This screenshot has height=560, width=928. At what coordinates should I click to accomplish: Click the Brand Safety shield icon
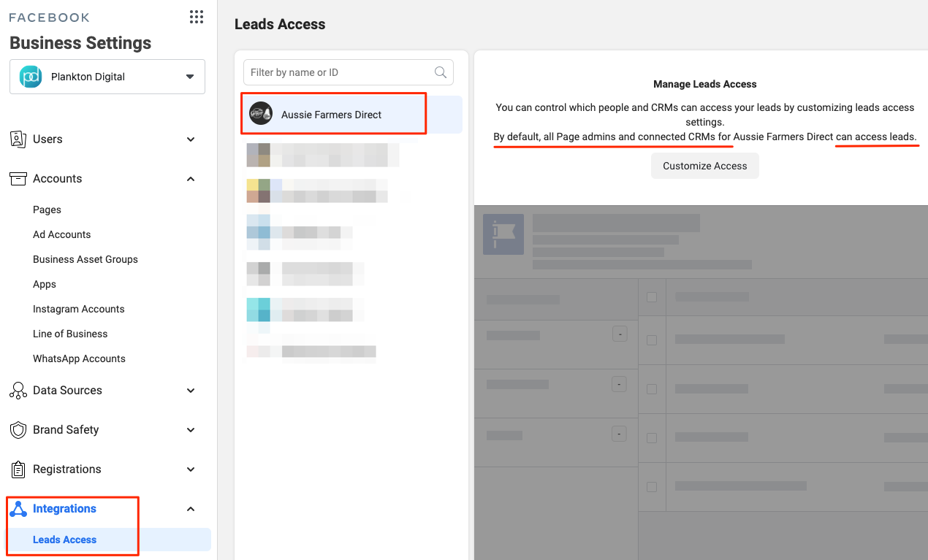[18, 430]
